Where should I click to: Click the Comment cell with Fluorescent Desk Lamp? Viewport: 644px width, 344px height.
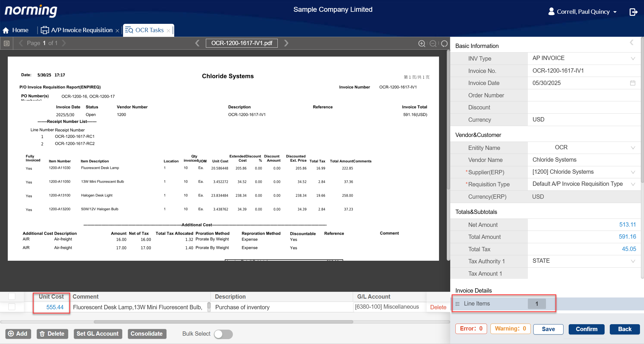[137, 307]
